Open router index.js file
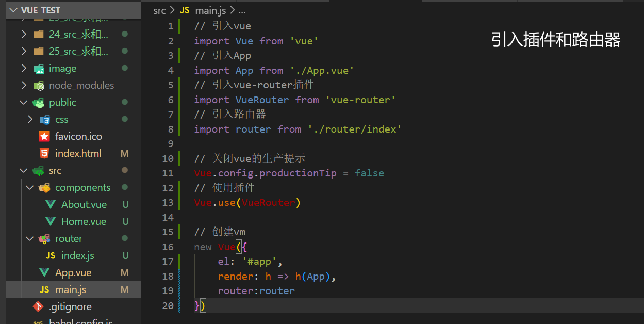The width and height of the screenshot is (644, 324). click(78, 255)
